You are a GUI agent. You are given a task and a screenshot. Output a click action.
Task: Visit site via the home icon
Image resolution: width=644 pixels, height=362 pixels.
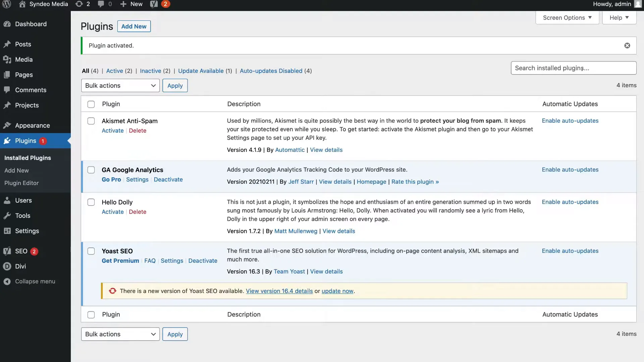(x=22, y=4)
